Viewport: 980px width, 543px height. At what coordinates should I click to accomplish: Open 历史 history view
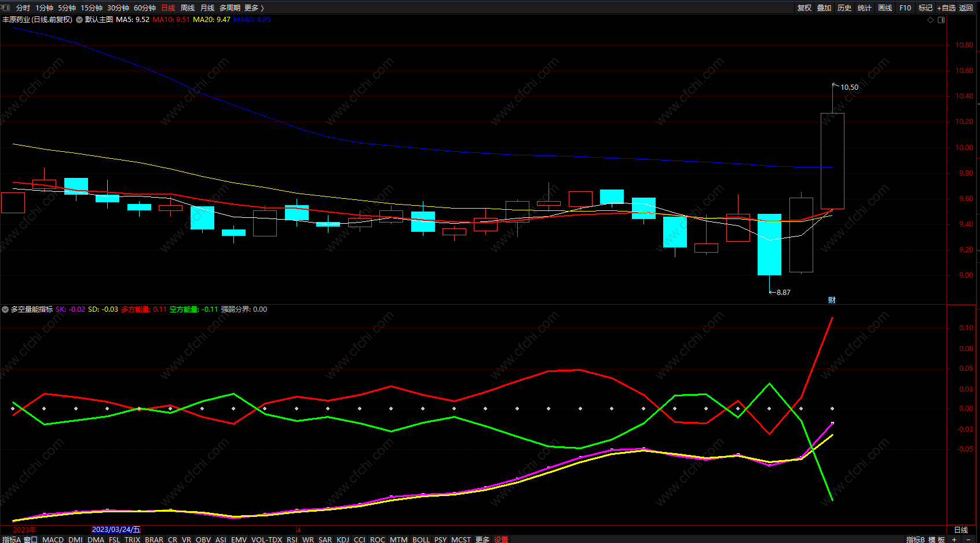[844, 8]
